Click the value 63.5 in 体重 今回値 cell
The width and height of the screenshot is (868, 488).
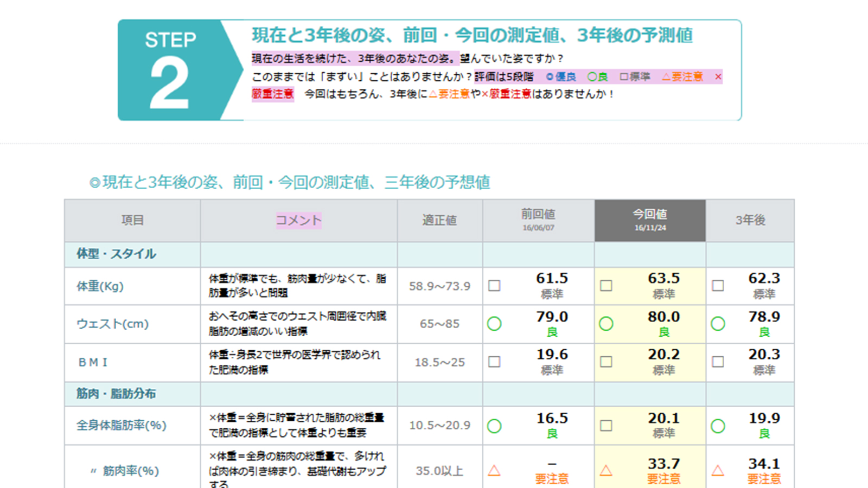pyautogui.click(x=663, y=278)
